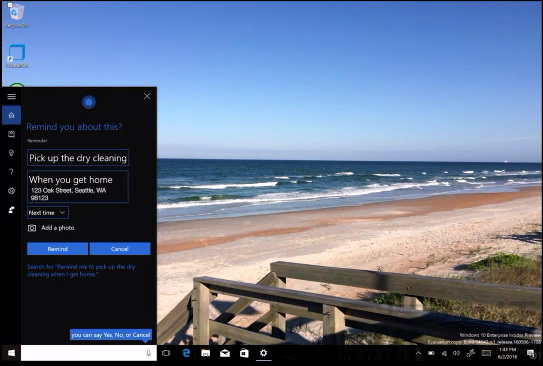Show hidden system tray icons
Viewport: 543px width, 366px height.
click(x=418, y=353)
